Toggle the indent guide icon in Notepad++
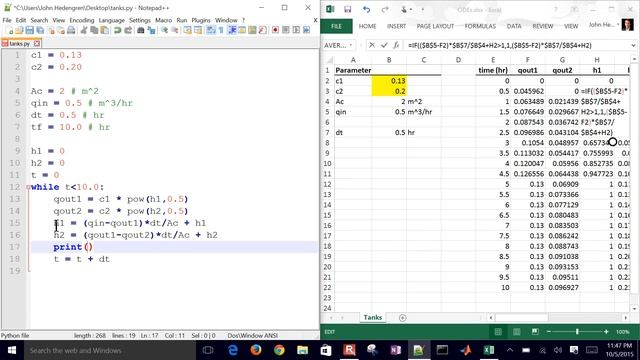The height and width of the screenshot is (360, 640). pyautogui.click(x=232, y=30)
